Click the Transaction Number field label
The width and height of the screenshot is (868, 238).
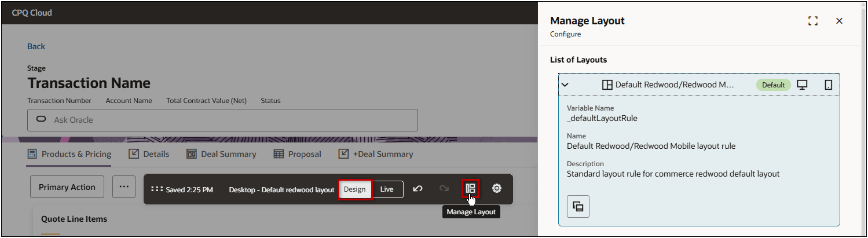[59, 101]
